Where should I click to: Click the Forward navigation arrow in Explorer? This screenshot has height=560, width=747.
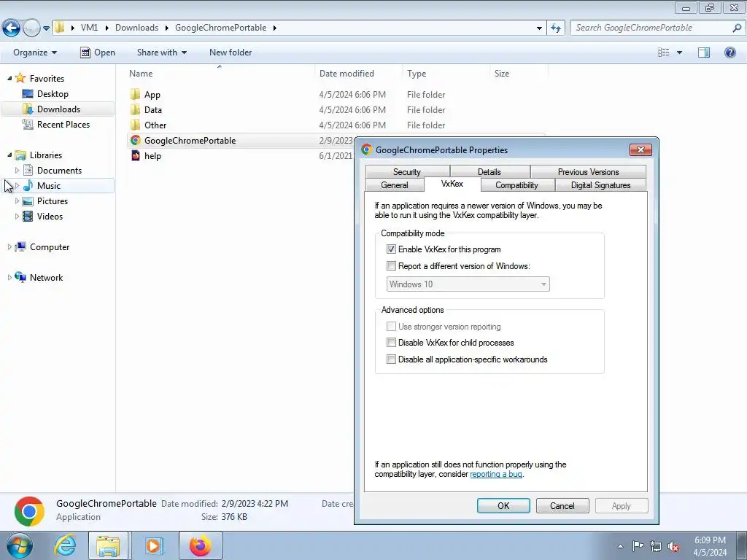(x=31, y=28)
